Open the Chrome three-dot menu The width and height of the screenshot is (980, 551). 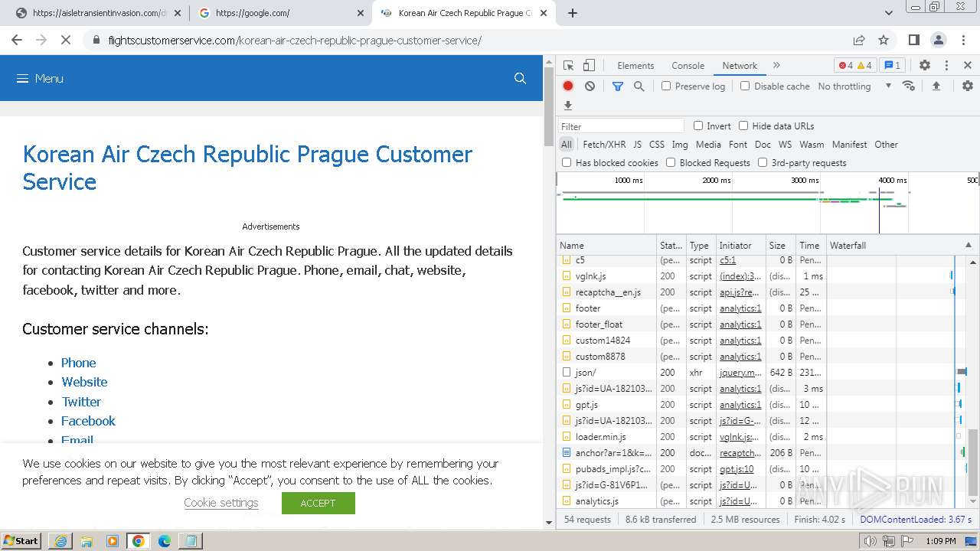[963, 40]
